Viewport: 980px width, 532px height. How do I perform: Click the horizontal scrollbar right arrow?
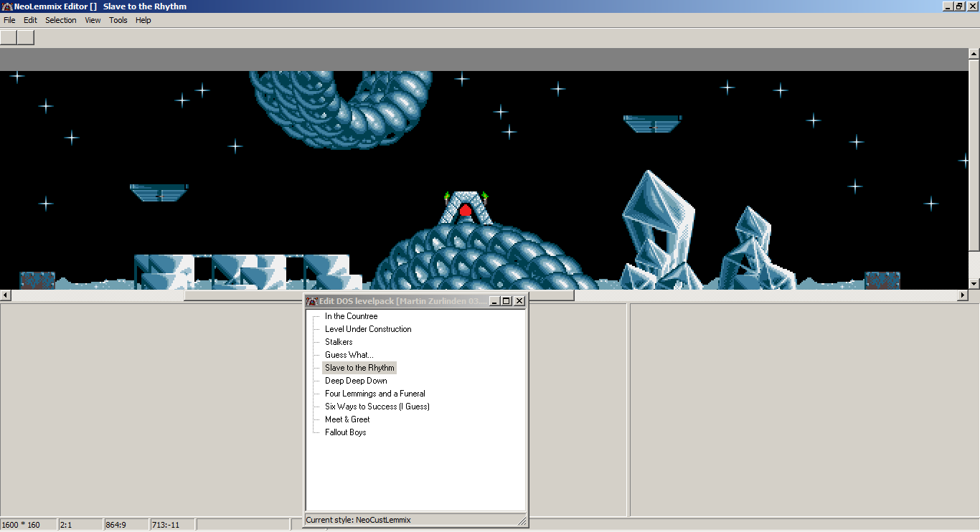point(963,295)
